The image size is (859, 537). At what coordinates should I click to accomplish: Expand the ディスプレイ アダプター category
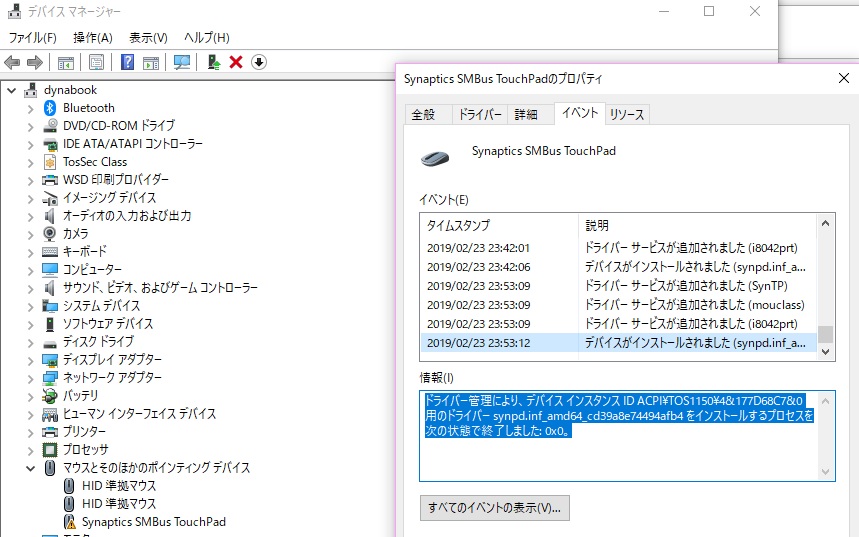(x=31, y=361)
